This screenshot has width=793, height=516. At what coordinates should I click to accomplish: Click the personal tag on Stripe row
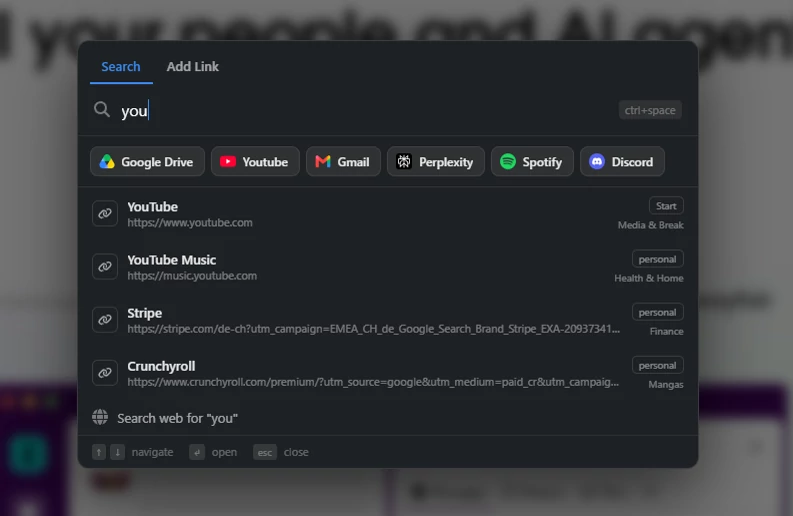coord(657,312)
